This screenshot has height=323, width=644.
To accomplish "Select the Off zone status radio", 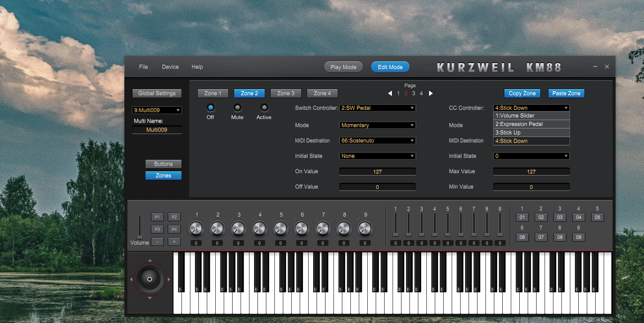I will (x=210, y=108).
